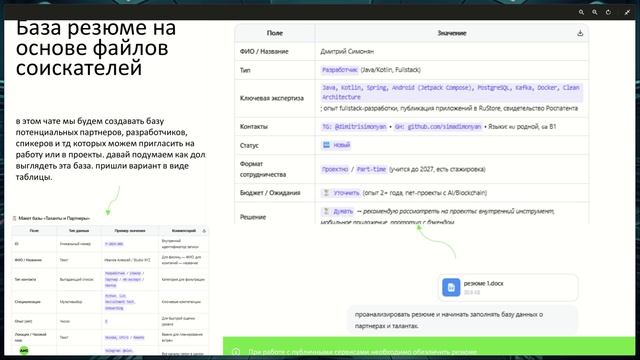Download the small 'Таланты и Партнеры' table

click(204, 231)
